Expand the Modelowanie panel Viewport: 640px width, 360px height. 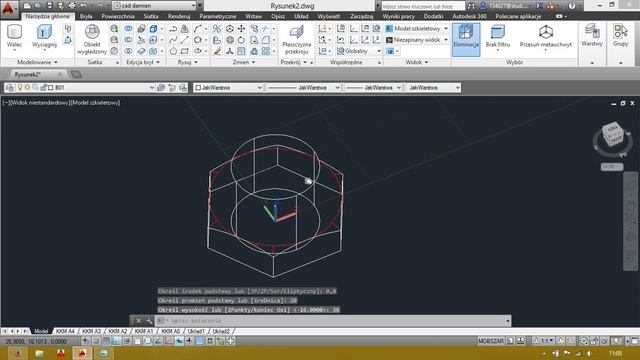point(37,62)
